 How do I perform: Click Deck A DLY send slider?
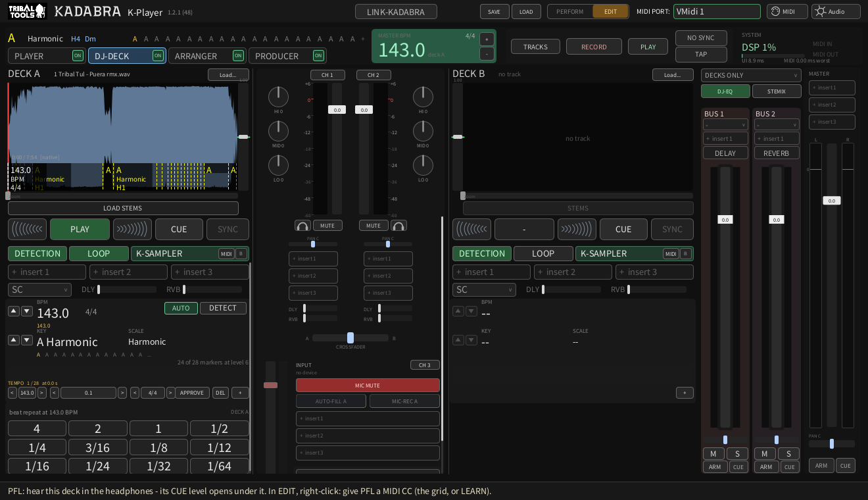coord(127,289)
